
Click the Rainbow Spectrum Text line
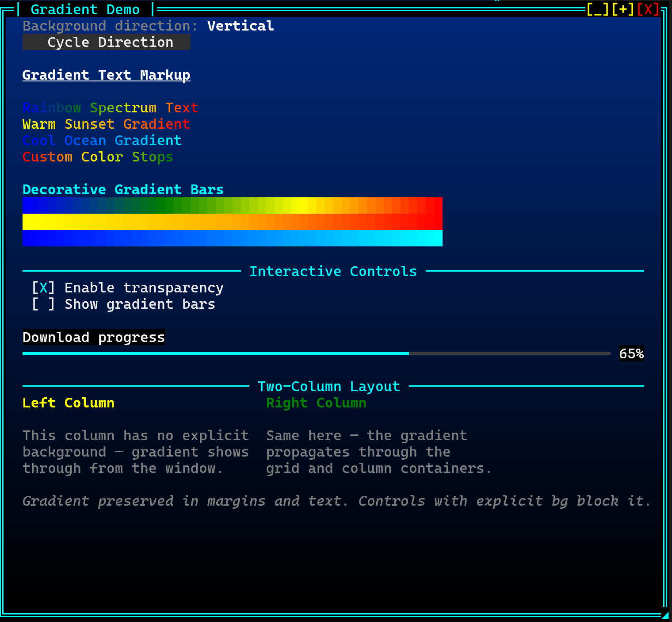point(110,108)
